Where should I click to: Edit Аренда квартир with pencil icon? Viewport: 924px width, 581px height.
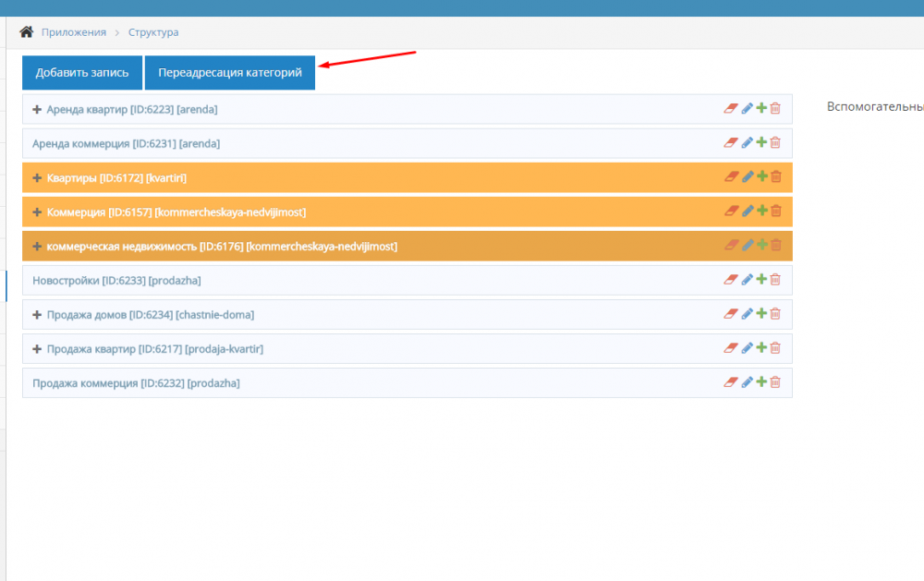[747, 108]
